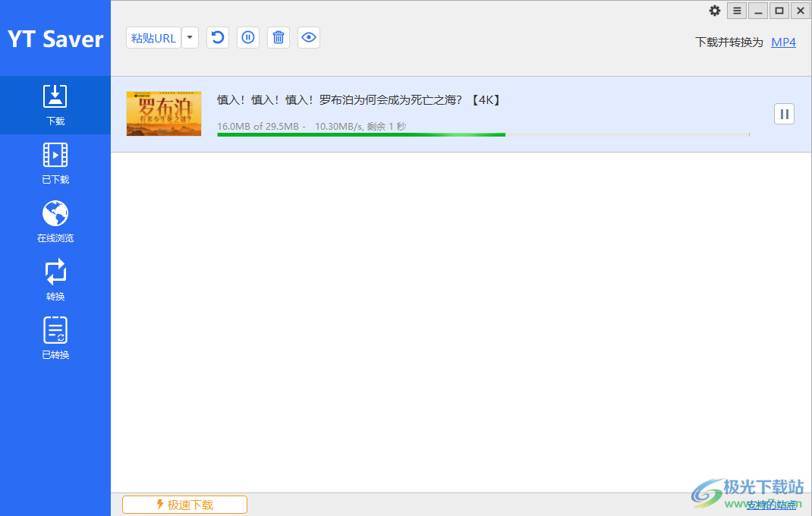Open the hamburger menu icon
Screen dimensions: 812x516
click(737, 11)
